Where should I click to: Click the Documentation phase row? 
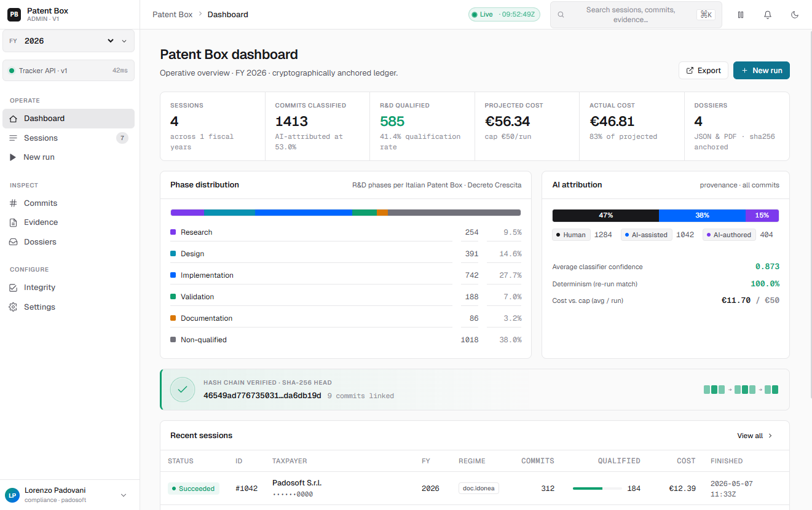(345, 318)
